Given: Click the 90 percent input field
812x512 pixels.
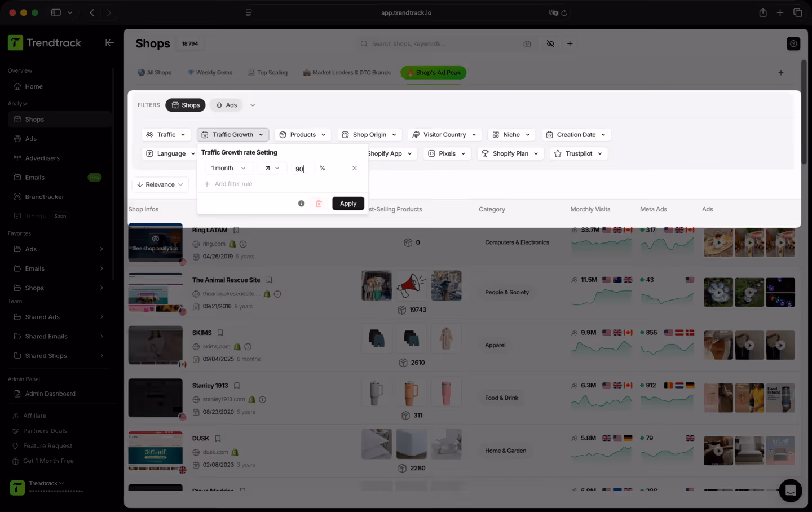Looking at the screenshot, I should (x=303, y=168).
